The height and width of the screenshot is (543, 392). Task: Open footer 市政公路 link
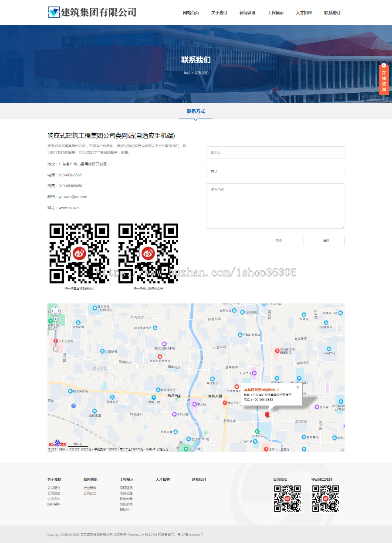pos(126,493)
